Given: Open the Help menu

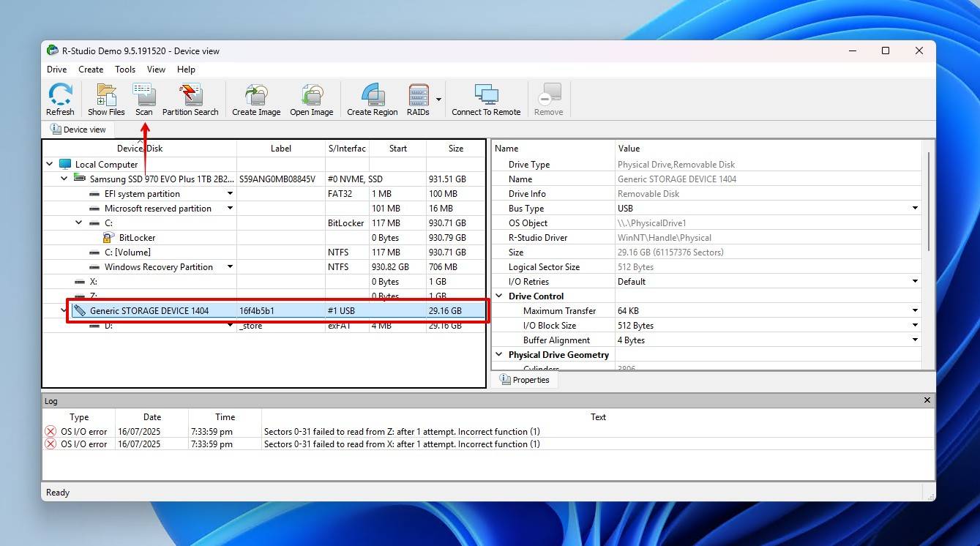Looking at the screenshot, I should [186, 69].
